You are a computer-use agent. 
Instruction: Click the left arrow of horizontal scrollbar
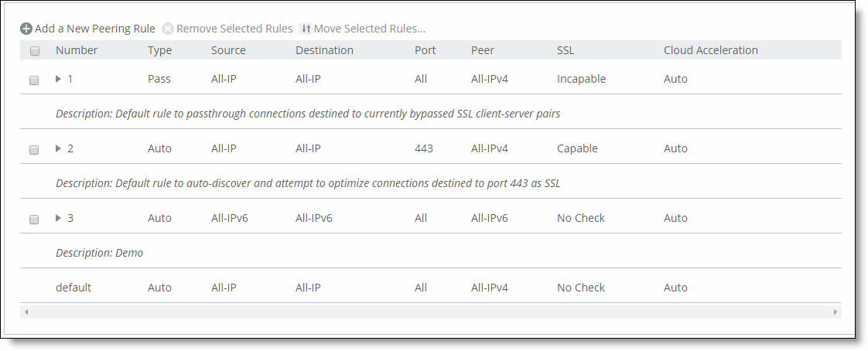tap(26, 312)
